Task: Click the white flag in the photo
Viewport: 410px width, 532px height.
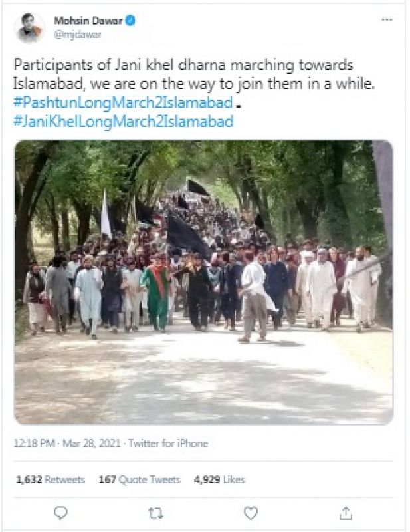Action: (106, 213)
